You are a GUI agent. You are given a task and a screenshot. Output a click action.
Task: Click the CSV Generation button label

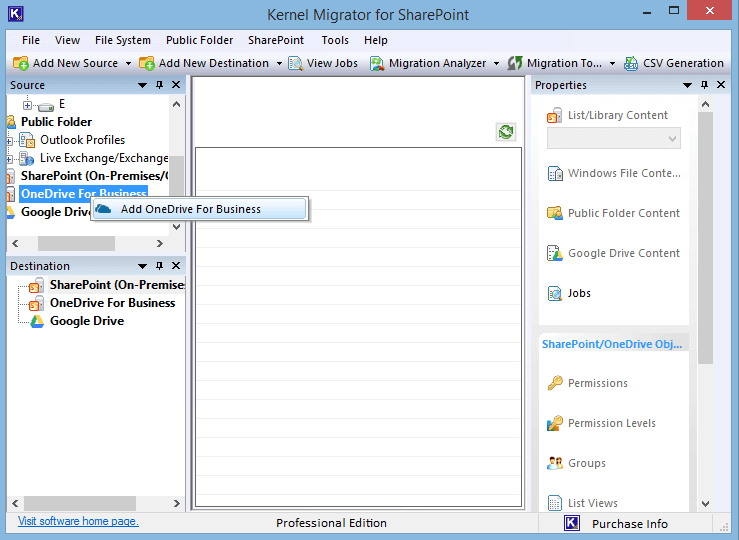[x=683, y=63]
